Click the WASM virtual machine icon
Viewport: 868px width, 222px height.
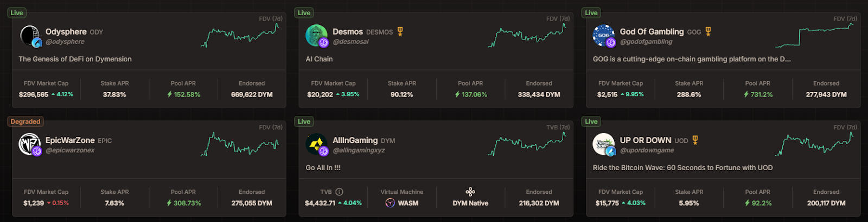390,203
